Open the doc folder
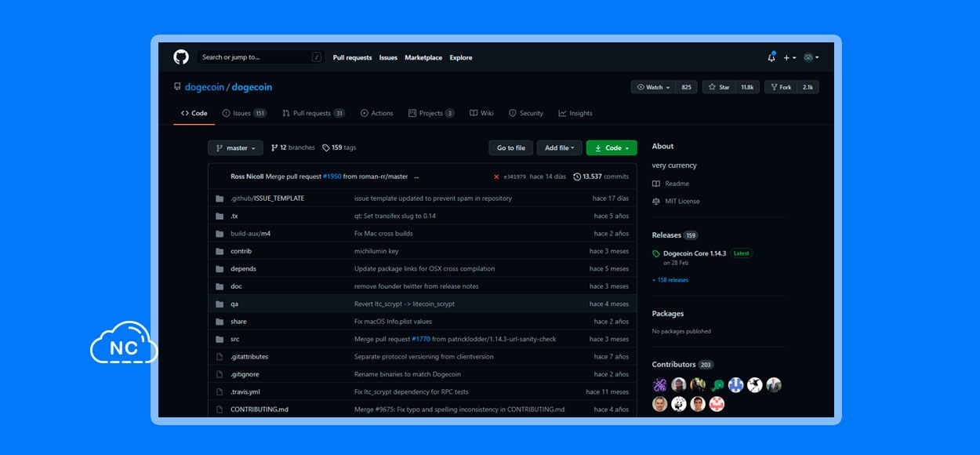 236,286
